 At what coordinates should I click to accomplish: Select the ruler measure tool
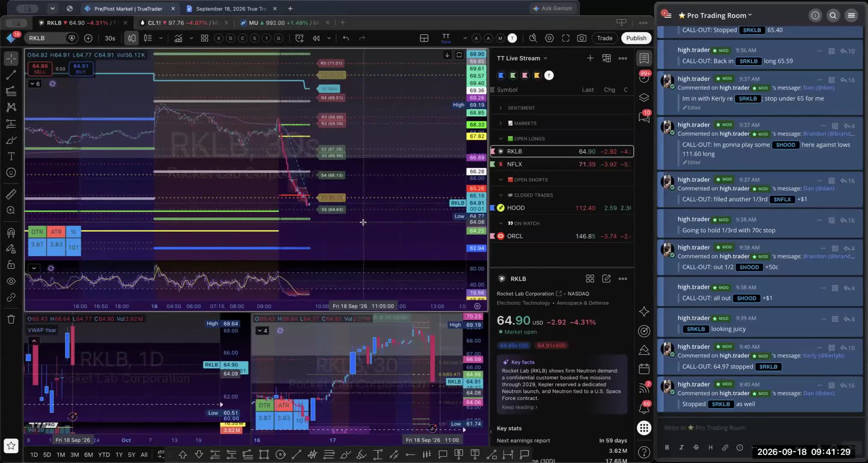[x=11, y=194]
